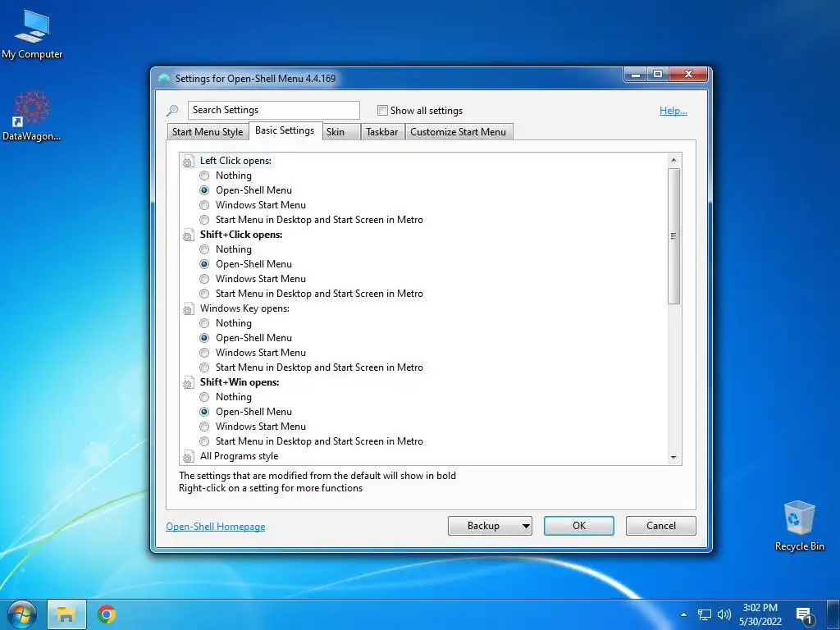Viewport: 840px width, 630px height.
Task: Select Start Screen in Metro under Left Click opens
Action: 204,220
